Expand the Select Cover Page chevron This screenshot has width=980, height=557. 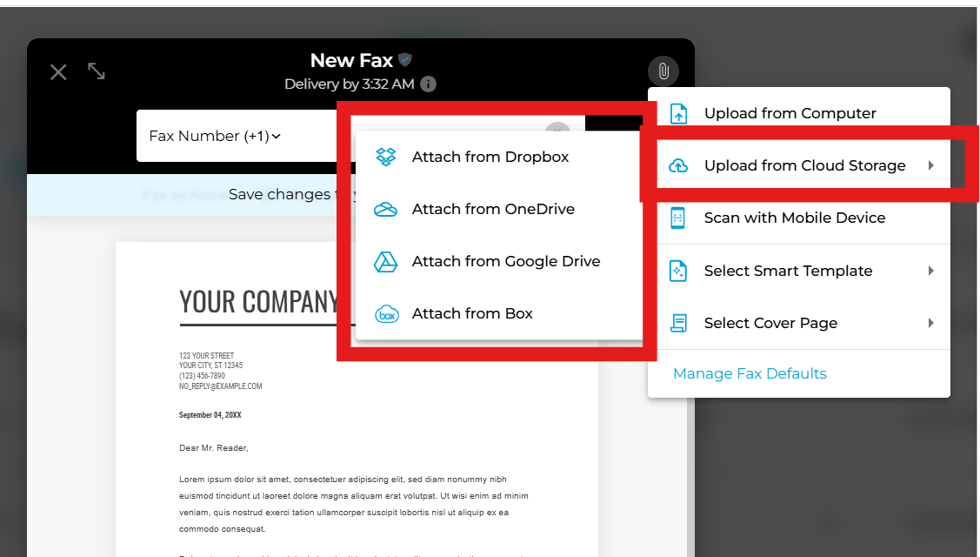(931, 323)
